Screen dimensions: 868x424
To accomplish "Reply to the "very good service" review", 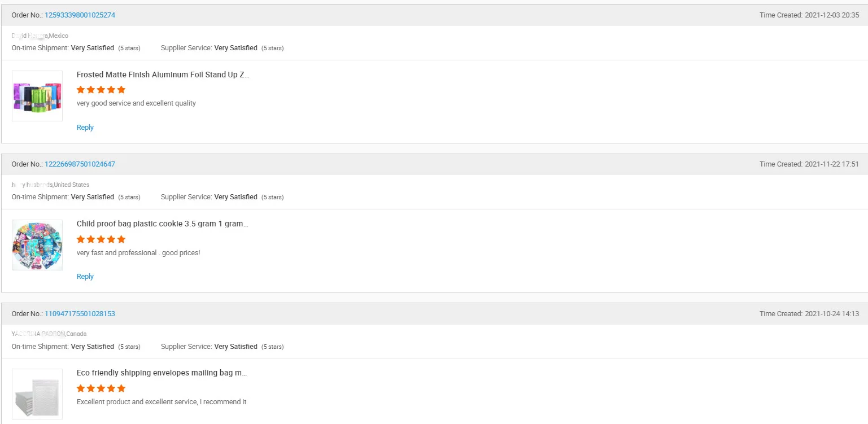I will click(85, 128).
